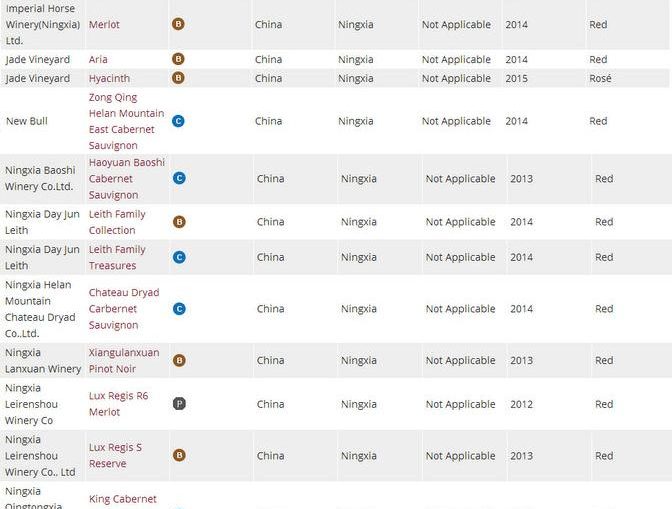This screenshot has height=509, width=672.
Task: Click the bronze medal icon next to Aria
Action: click(179, 59)
